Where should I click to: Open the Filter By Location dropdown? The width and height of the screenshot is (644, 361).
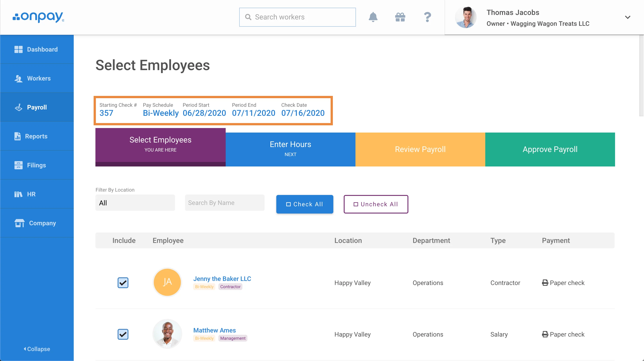pos(135,202)
